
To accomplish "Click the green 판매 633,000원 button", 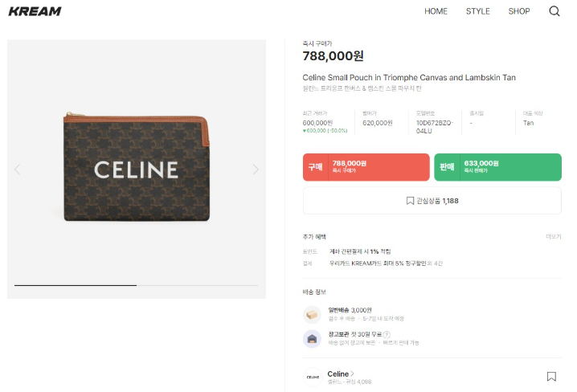I will (497, 167).
